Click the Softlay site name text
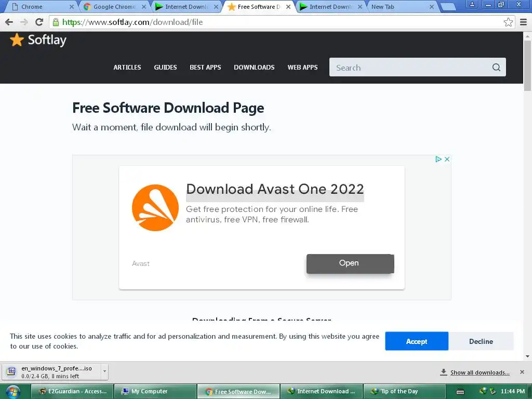 47,40
